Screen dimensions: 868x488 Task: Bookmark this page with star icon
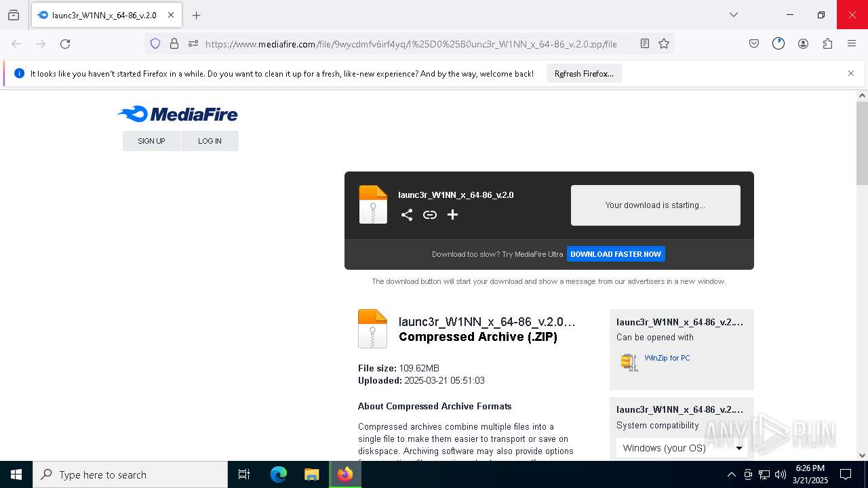click(664, 44)
